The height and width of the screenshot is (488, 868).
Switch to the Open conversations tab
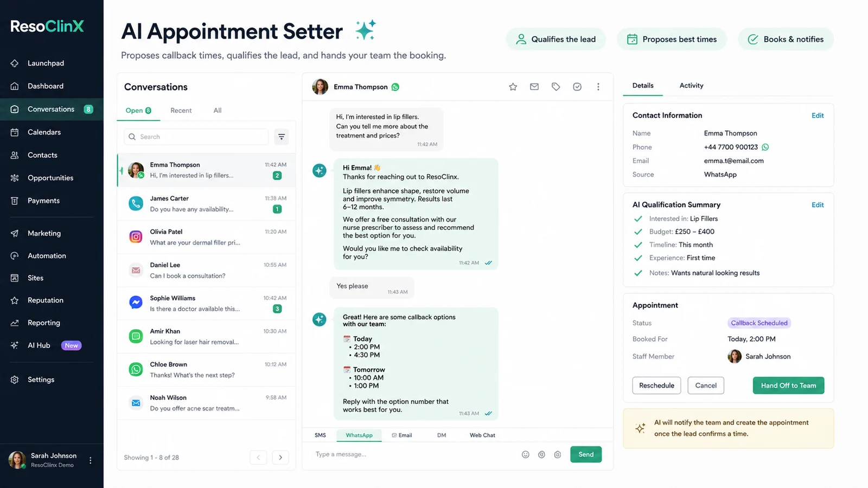[138, 111]
